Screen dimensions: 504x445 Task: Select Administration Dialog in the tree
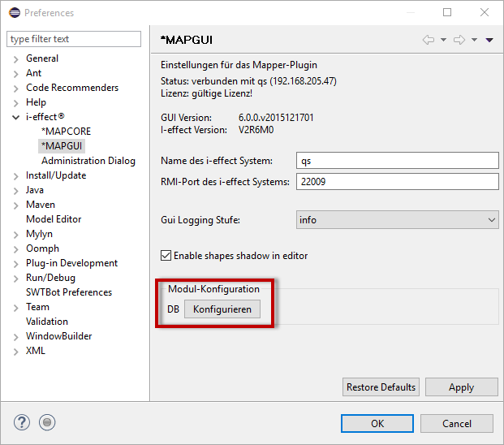[88, 161]
